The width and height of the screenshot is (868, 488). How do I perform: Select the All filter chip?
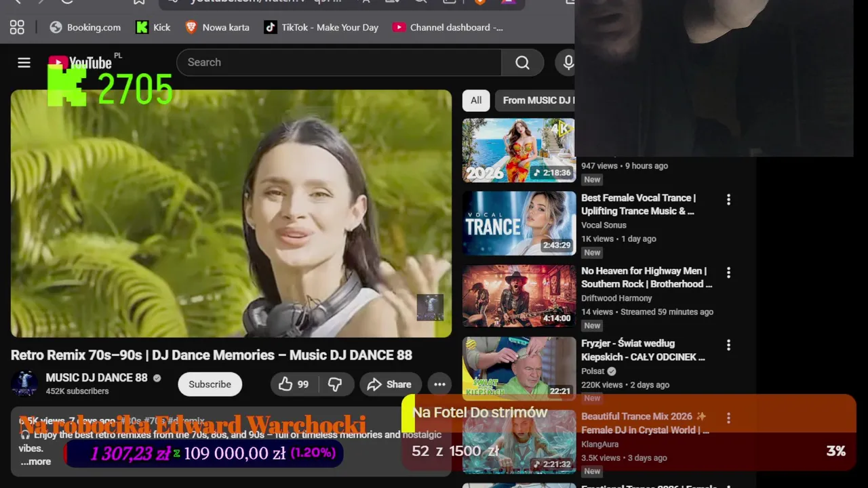[476, 100]
